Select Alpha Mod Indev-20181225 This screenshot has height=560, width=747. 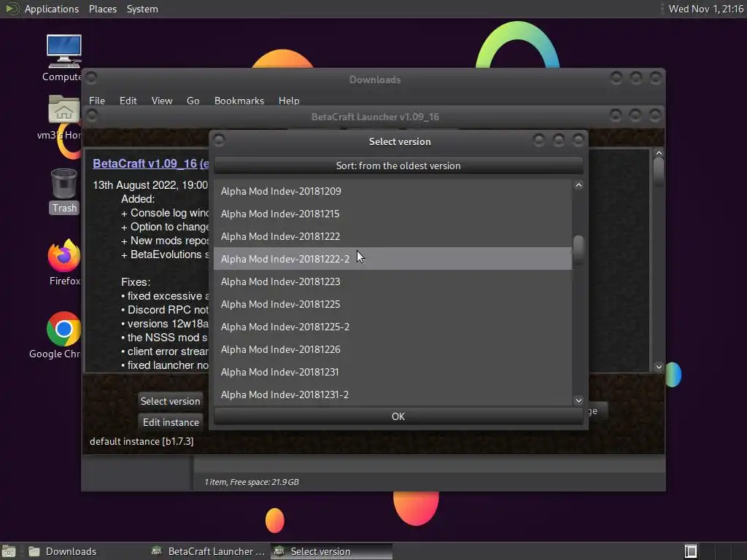point(392,304)
